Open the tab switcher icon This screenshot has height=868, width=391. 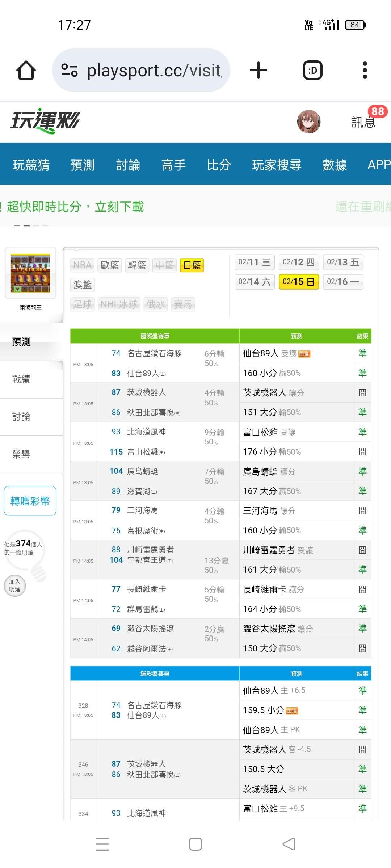312,70
